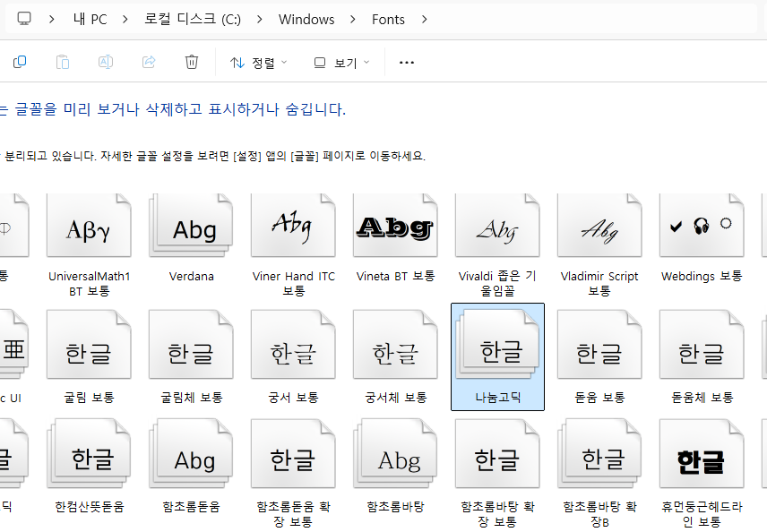Click the Copy icon in toolbar
The height and width of the screenshot is (532, 767).
(x=20, y=62)
